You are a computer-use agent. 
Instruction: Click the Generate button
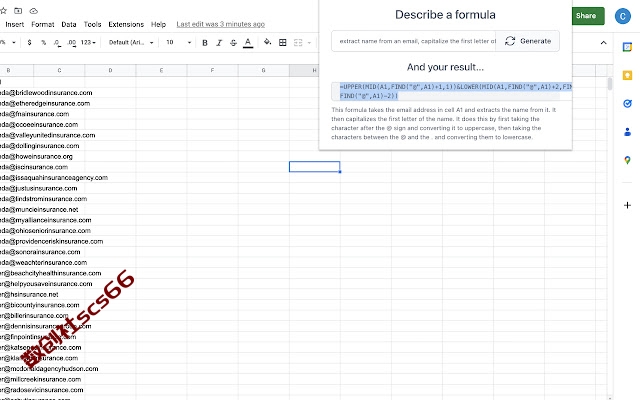click(527, 41)
